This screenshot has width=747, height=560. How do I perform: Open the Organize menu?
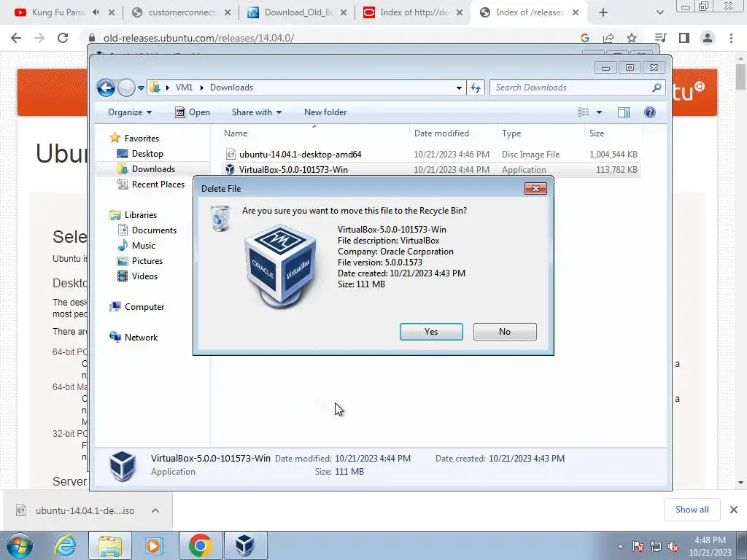pyautogui.click(x=130, y=112)
